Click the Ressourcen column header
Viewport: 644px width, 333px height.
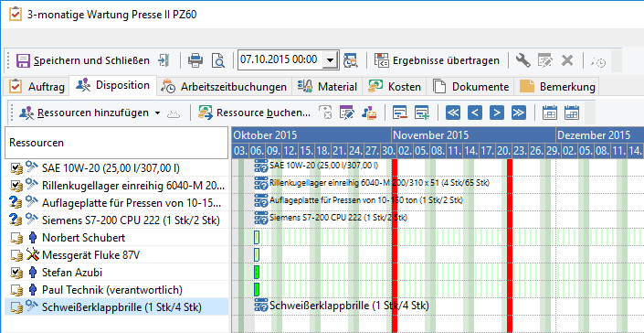pos(117,143)
